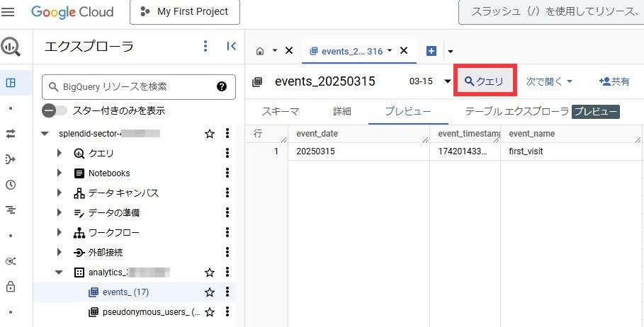Expand the Notebooks tree node
The image size is (644, 327).
pyautogui.click(x=59, y=173)
